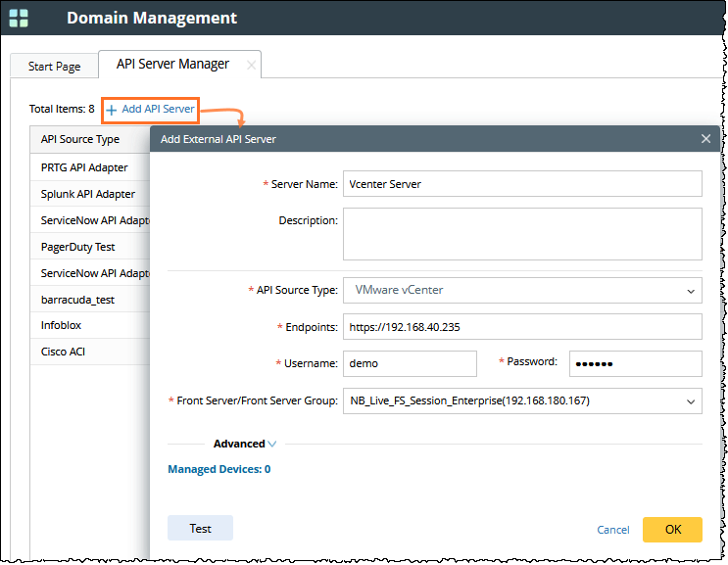
Task: Cancel the add server dialog
Action: (x=613, y=530)
